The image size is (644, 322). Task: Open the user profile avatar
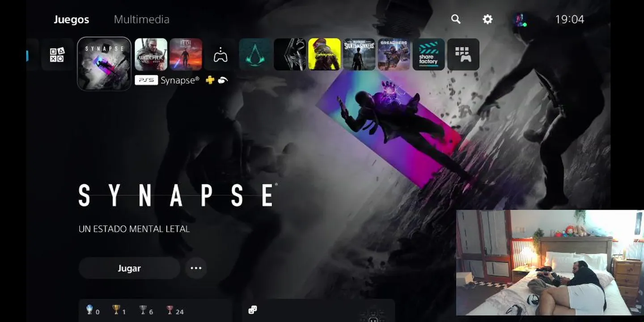(520, 19)
